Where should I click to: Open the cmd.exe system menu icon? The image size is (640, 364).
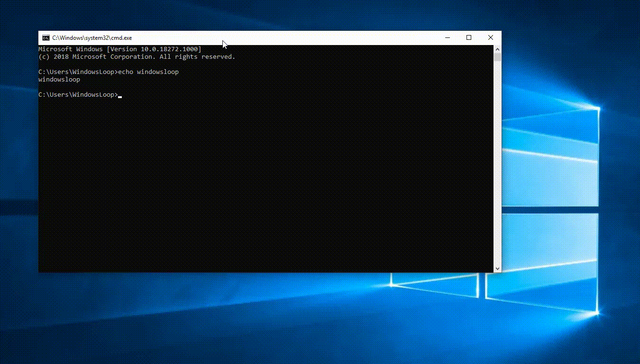click(x=46, y=38)
